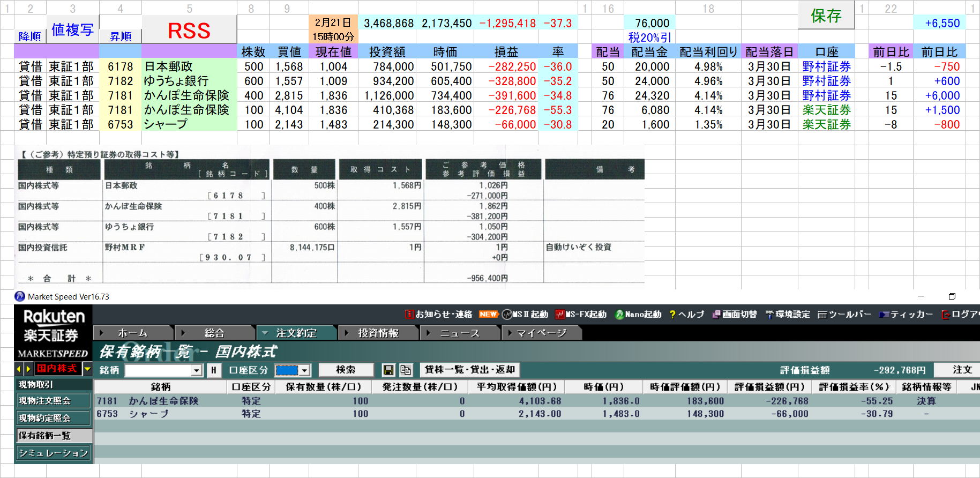Image resolution: width=980 pixels, height=478 pixels.
Task: Expand the 銘柄 combo box dropdown
Action: coord(197,371)
